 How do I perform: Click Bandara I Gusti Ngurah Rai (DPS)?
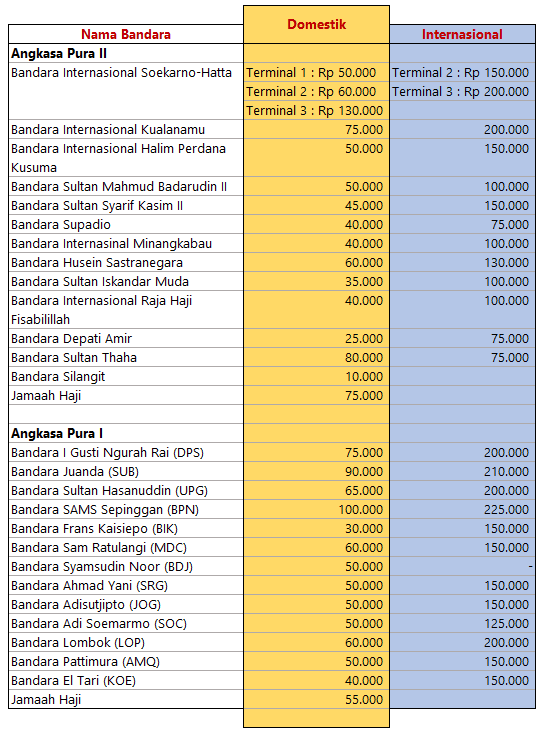coord(107,453)
